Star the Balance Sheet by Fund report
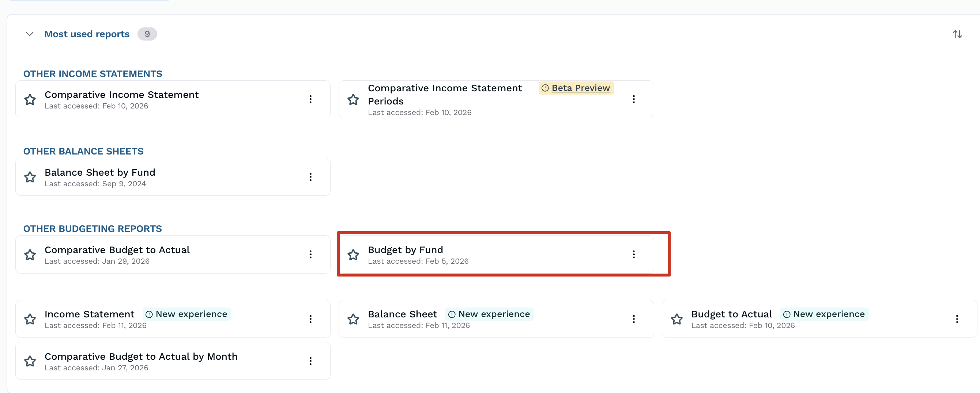 [x=30, y=177]
